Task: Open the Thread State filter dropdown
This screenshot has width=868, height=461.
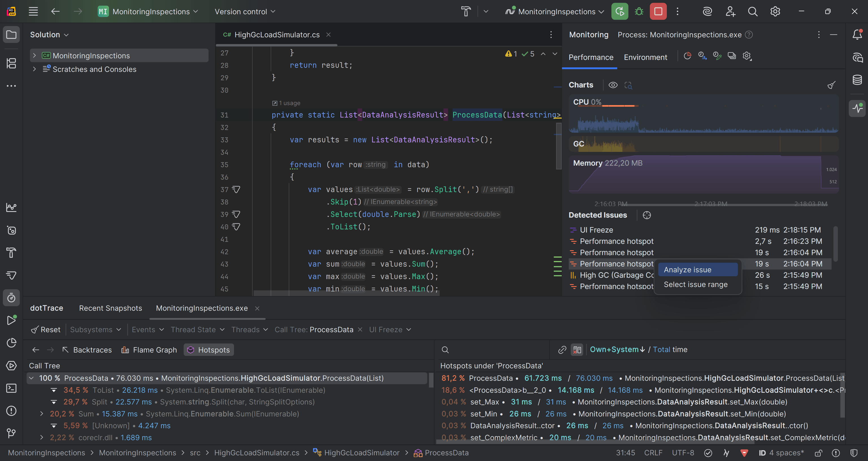Action: [x=198, y=330]
